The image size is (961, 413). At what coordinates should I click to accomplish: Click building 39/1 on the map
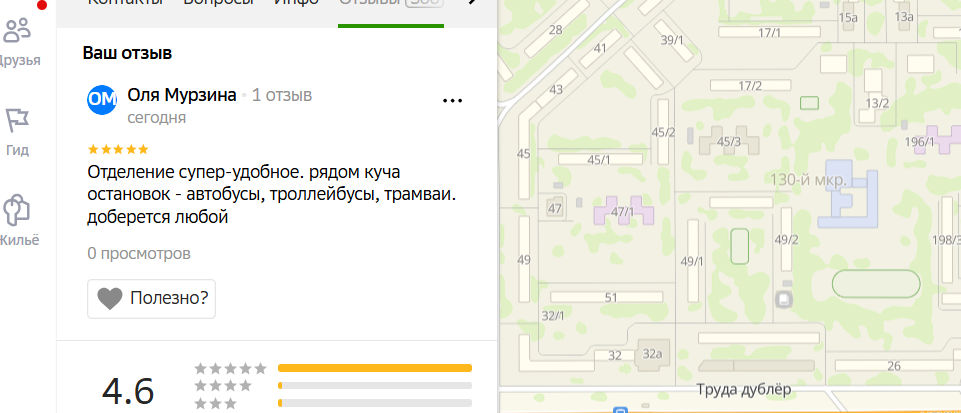[x=673, y=40]
